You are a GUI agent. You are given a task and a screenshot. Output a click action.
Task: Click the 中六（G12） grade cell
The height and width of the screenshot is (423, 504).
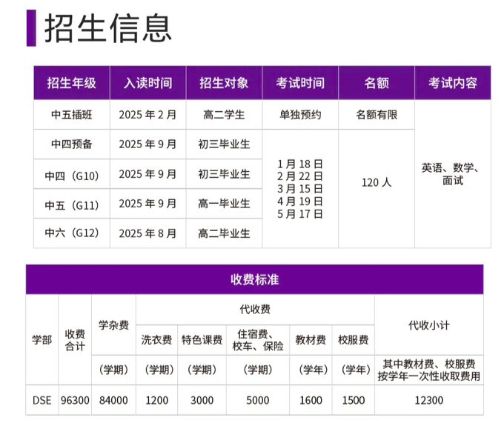pos(71,233)
